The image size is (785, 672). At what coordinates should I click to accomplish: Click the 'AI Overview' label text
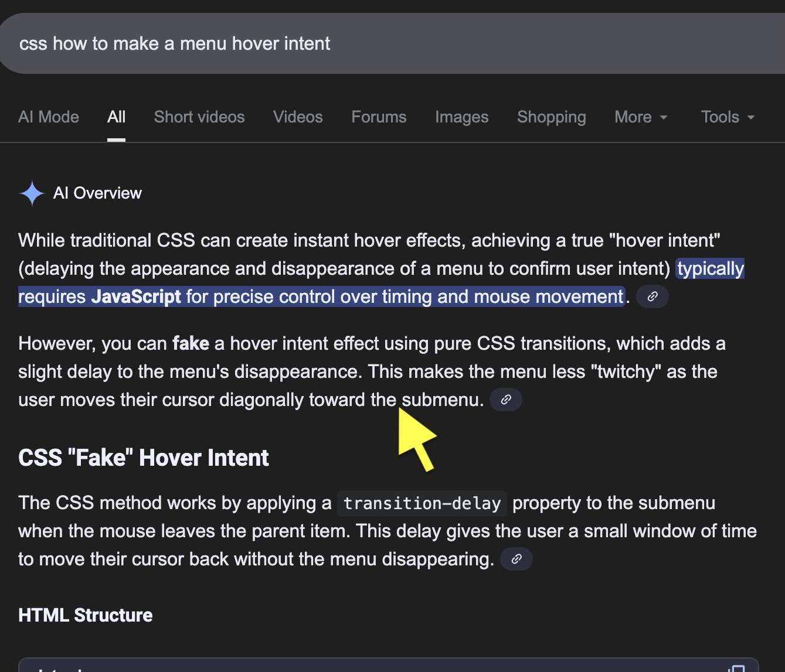[x=97, y=193]
